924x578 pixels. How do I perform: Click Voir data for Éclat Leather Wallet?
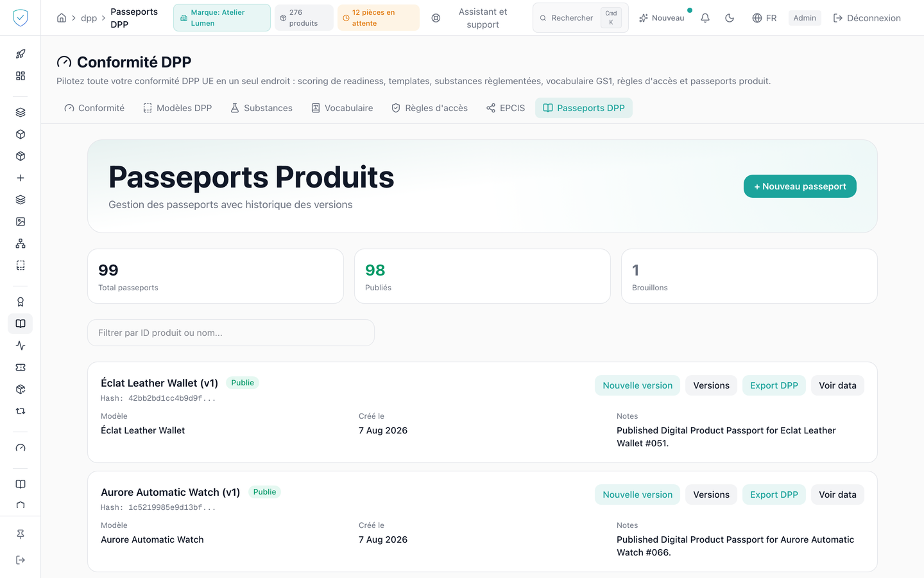tap(837, 385)
